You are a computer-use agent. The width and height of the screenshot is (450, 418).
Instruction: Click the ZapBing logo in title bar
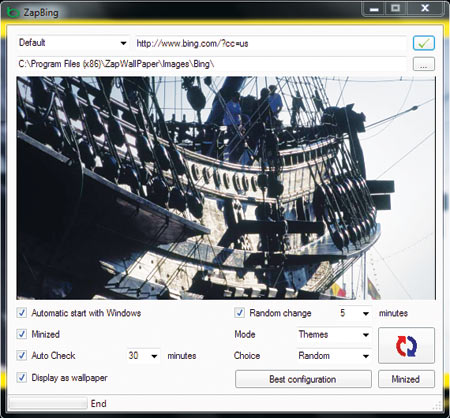pyautogui.click(x=13, y=12)
